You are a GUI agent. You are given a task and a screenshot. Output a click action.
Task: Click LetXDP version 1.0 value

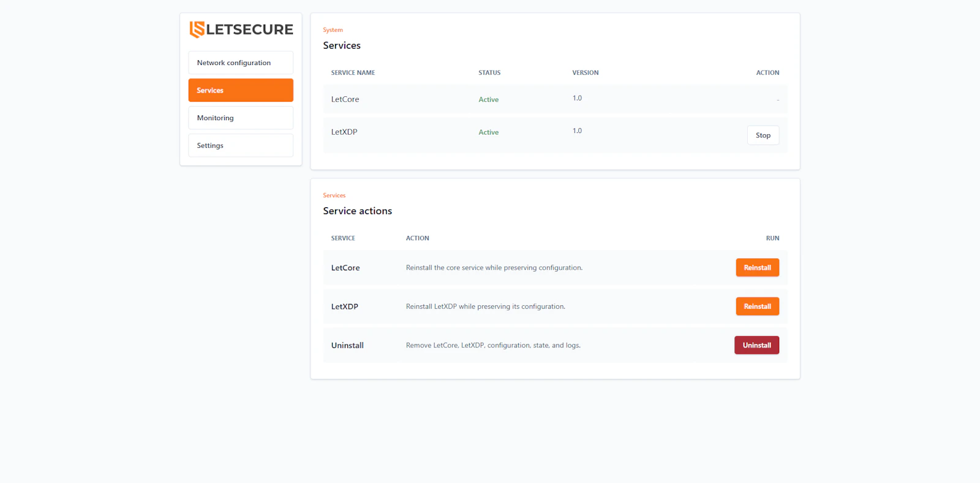point(577,131)
